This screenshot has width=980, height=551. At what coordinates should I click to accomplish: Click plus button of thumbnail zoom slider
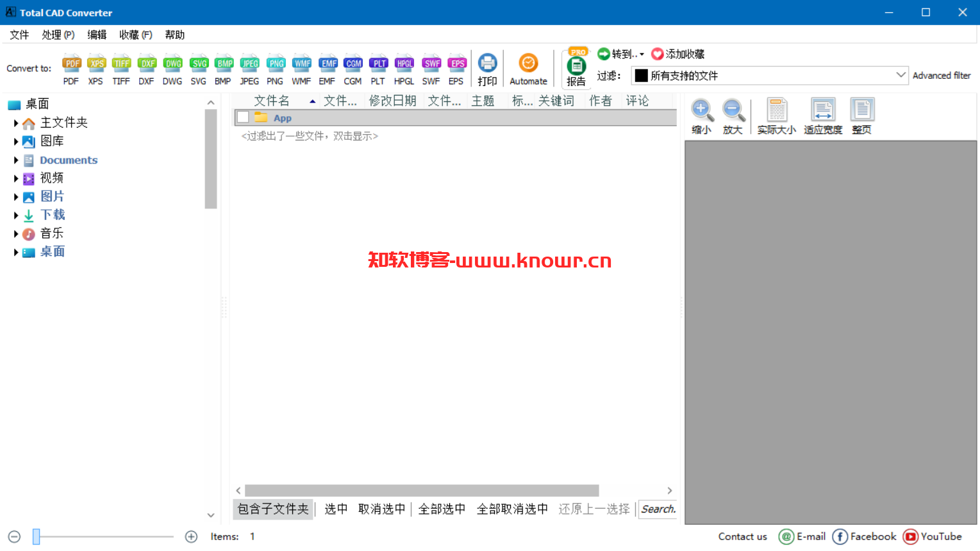(191, 537)
